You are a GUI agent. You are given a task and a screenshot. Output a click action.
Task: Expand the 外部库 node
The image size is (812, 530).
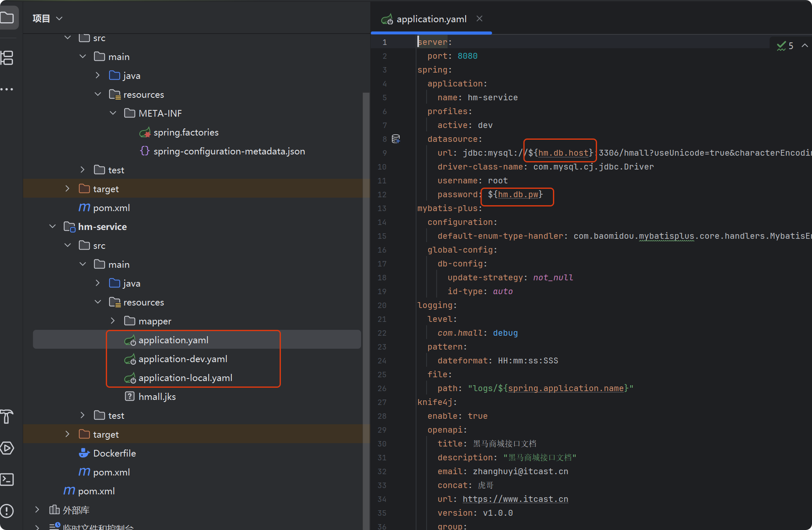(x=37, y=510)
